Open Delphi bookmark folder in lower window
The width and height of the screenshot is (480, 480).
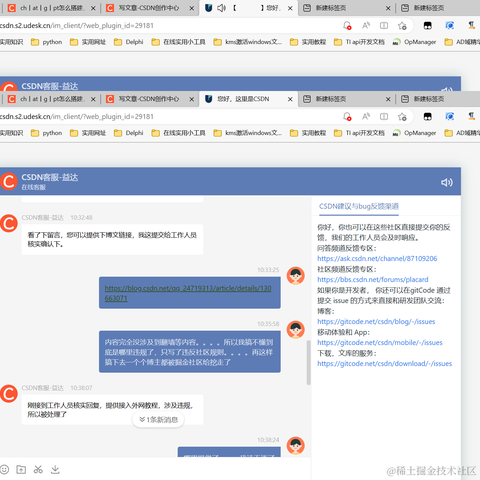128,133
